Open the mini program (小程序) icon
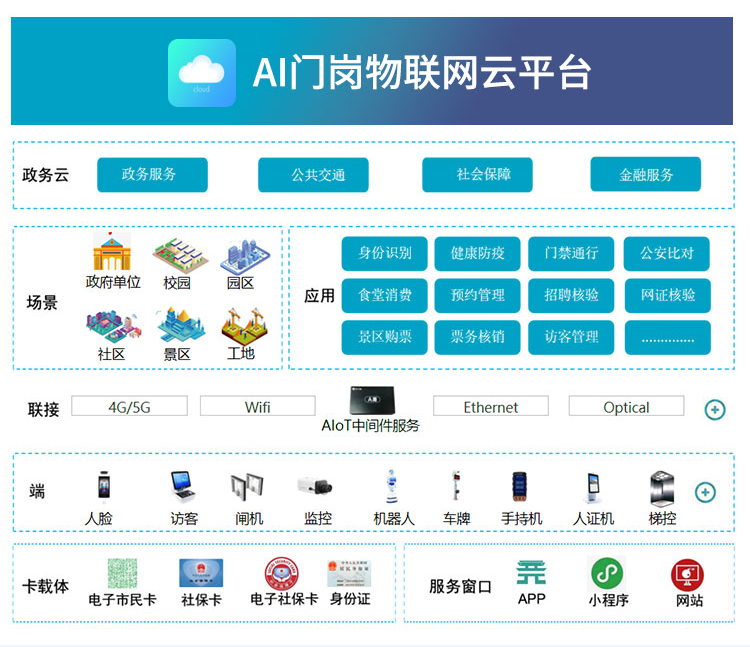This screenshot has width=750, height=647. [x=607, y=573]
